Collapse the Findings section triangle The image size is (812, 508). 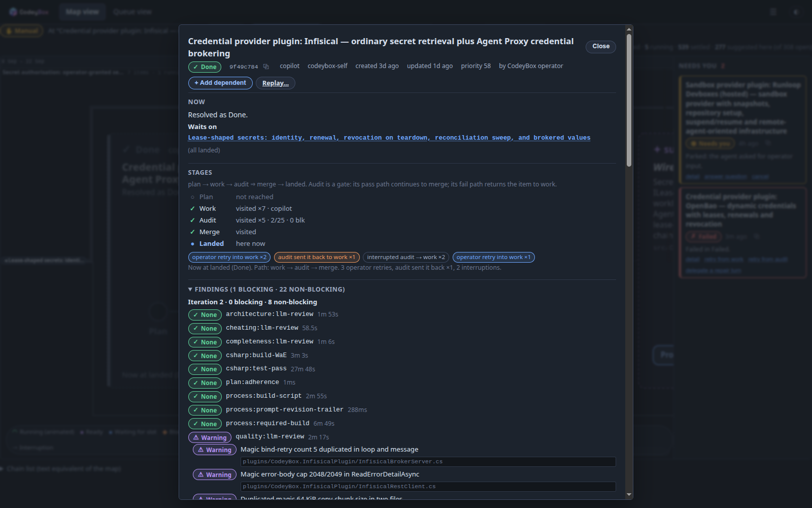point(190,290)
